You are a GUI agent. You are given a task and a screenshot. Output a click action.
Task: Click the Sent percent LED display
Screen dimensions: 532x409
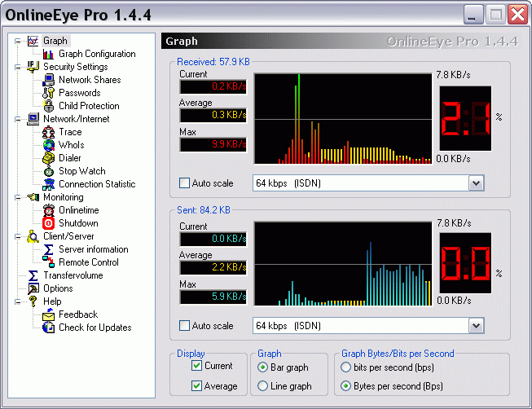465,263
